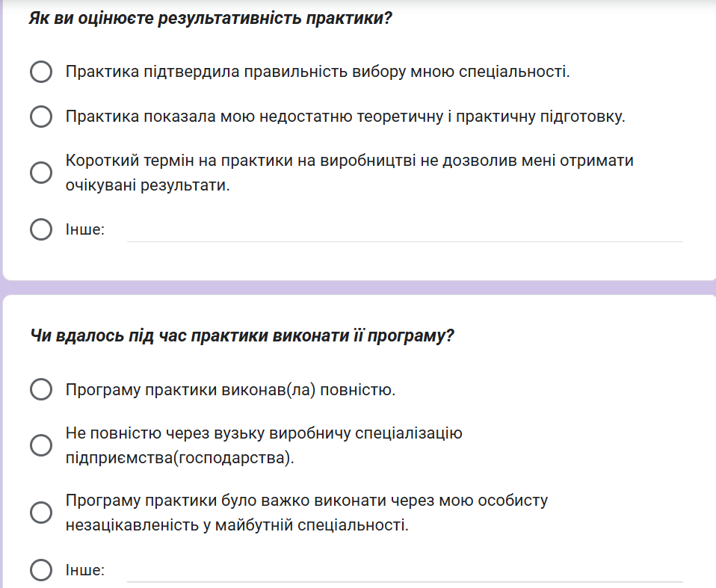Click label text 'Короткий термін на практики на виробництві'
Viewport: 716px width, 588px height.
(x=349, y=161)
